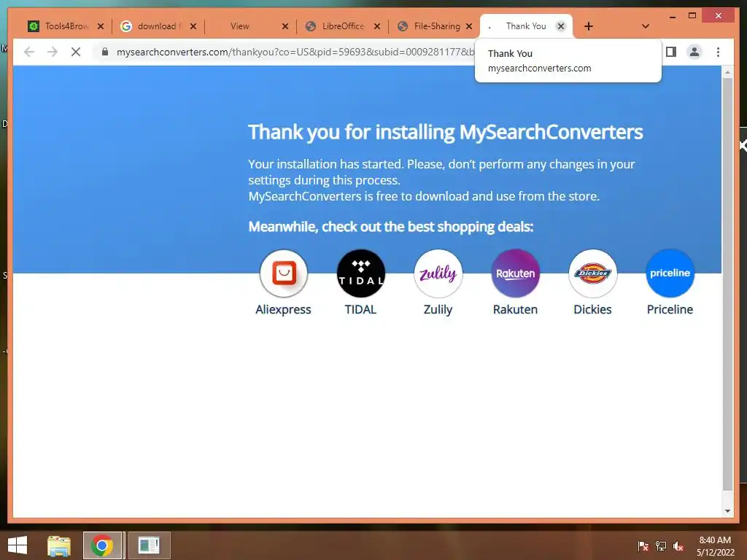
Task: Click the Aliexpress text label
Action: pos(284,309)
